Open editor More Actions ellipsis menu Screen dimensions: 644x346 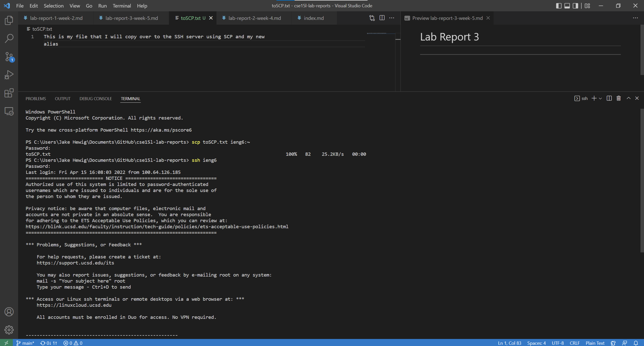[392, 18]
